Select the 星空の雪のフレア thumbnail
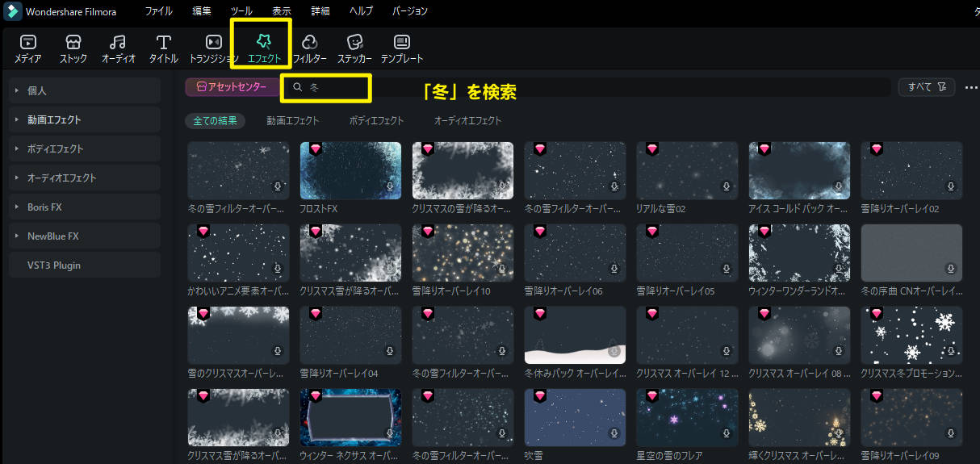Image resolution: width=980 pixels, height=464 pixels. coord(687,417)
